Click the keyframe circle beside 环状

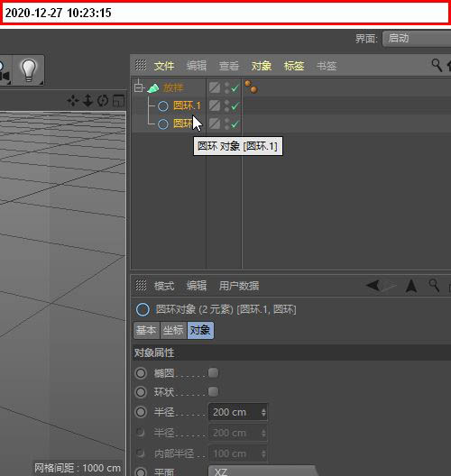(141, 392)
